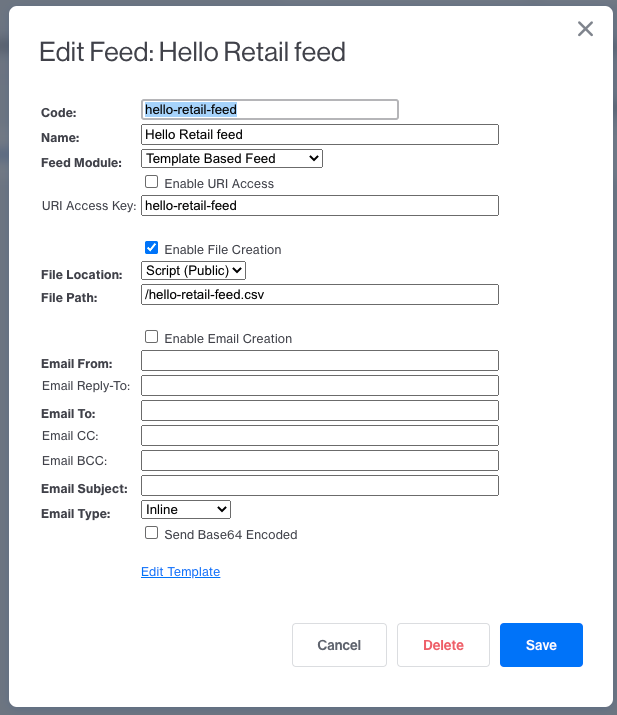Toggle Send Base64 Encoded option
This screenshot has width=617, height=715.
tap(152, 534)
